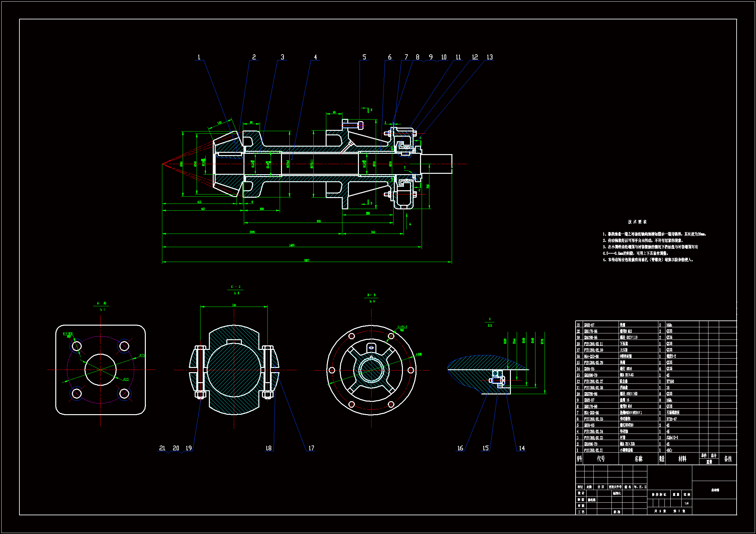Viewport: 756px width, 534px height.
Task: Select the 835 dimension text
Action: pyautogui.click(x=319, y=221)
